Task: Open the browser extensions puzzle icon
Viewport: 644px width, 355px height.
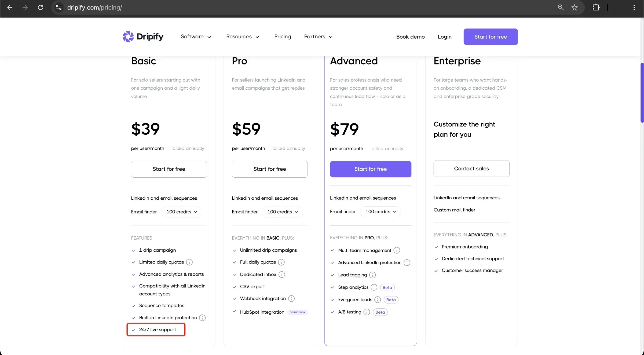Action: click(x=596, y=8)
